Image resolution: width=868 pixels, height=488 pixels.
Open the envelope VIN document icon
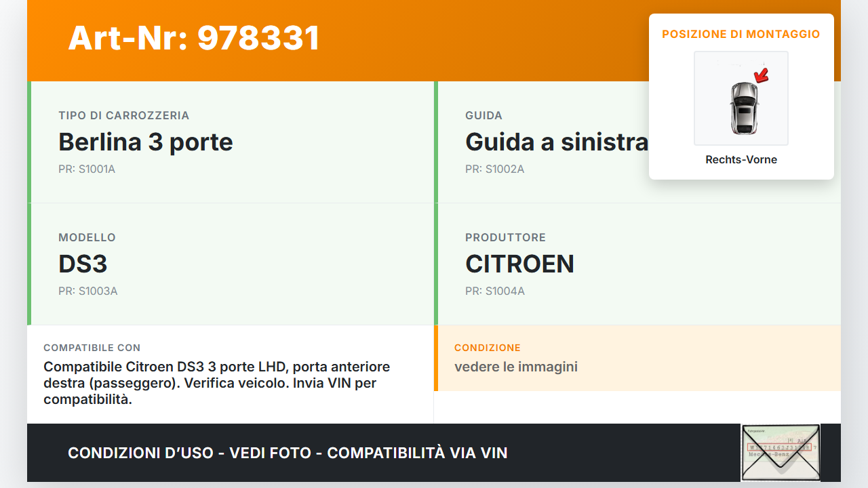point(781,453)
